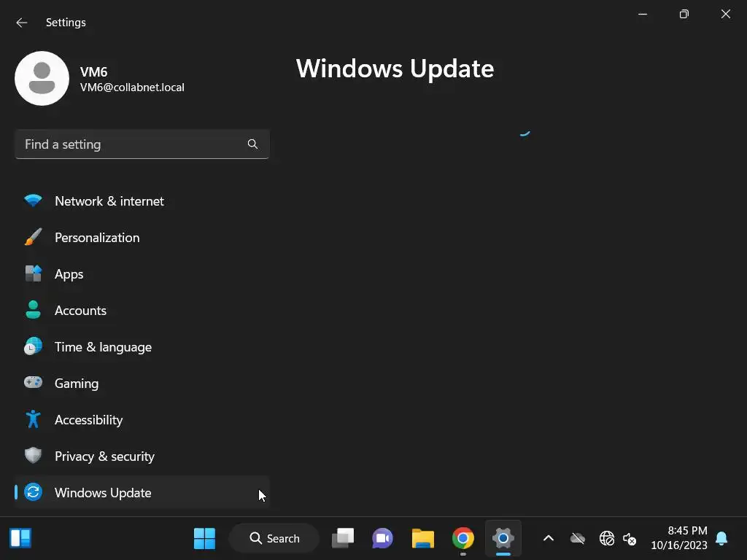Click the VM6@collabnet.local account email
Screen dimensions: 747x560
(x=132, y=87)
